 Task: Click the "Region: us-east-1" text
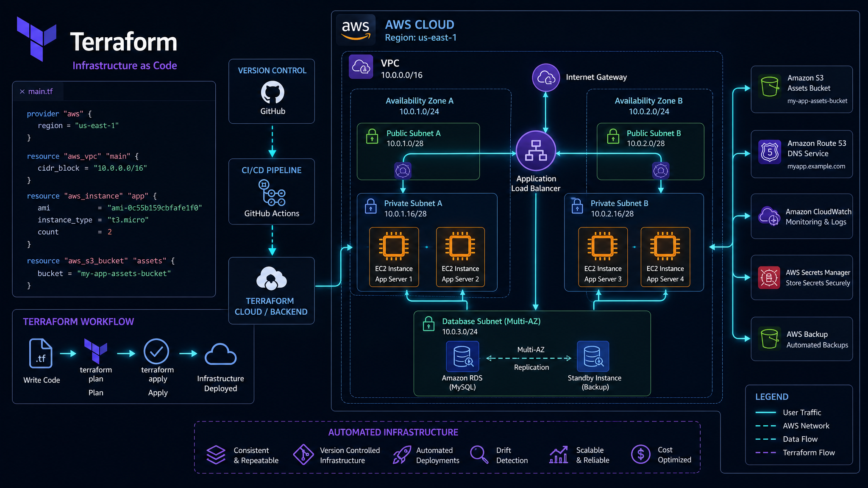click(x=420, y=38)
